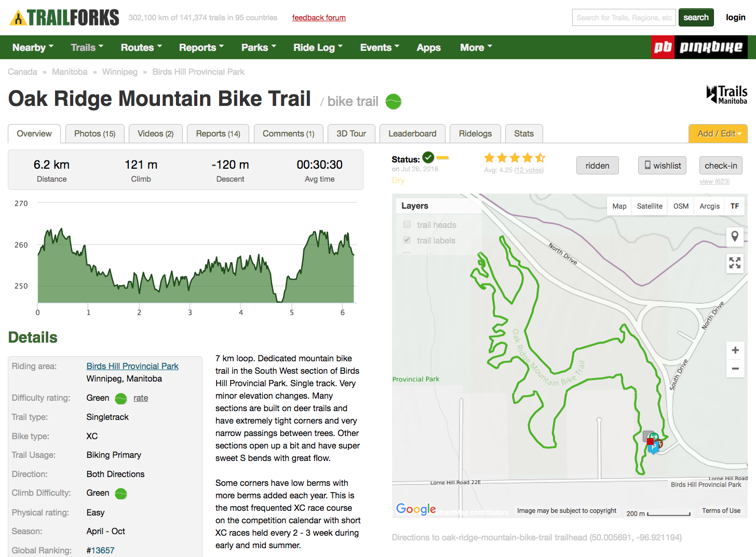Uncheck the trail labels layer
The width and height of the screenshot is (756, 557).
tap(407, 240)
